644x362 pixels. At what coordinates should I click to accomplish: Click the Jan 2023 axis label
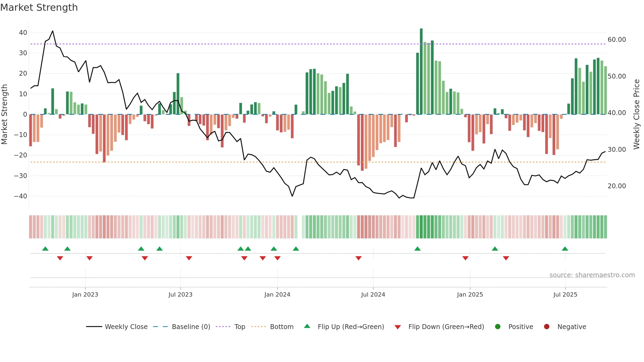pyautogui.click(x=85, y=294)
